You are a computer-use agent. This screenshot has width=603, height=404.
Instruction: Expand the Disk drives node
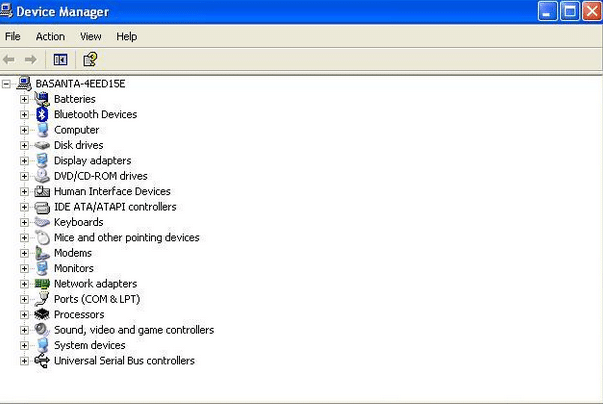[24, 145]
